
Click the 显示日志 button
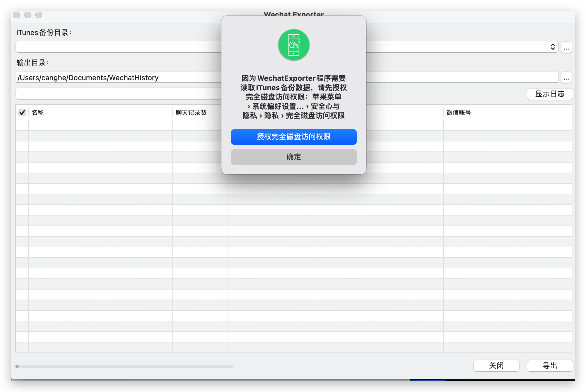pos(550,94)
